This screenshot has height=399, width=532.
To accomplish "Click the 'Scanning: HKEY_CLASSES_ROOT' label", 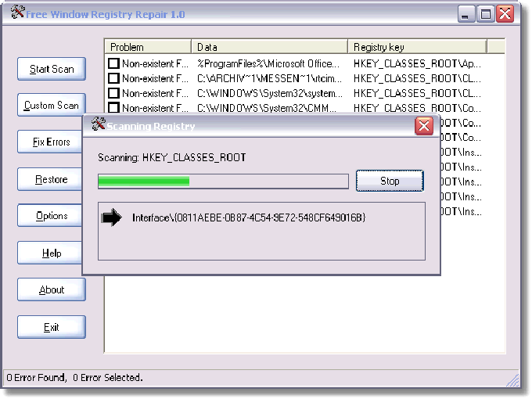I will coord(172,157).
